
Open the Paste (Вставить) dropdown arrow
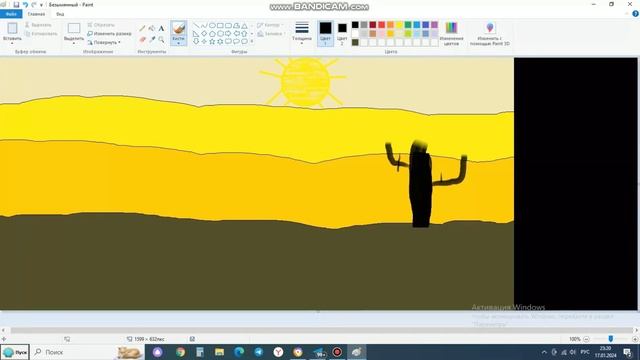pos(12,43)
